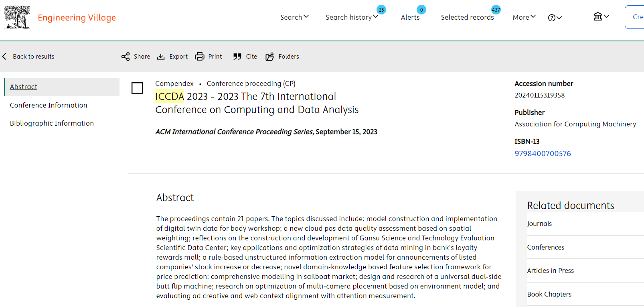Click Association for Computing Machinery publisher

click(575, 124)
